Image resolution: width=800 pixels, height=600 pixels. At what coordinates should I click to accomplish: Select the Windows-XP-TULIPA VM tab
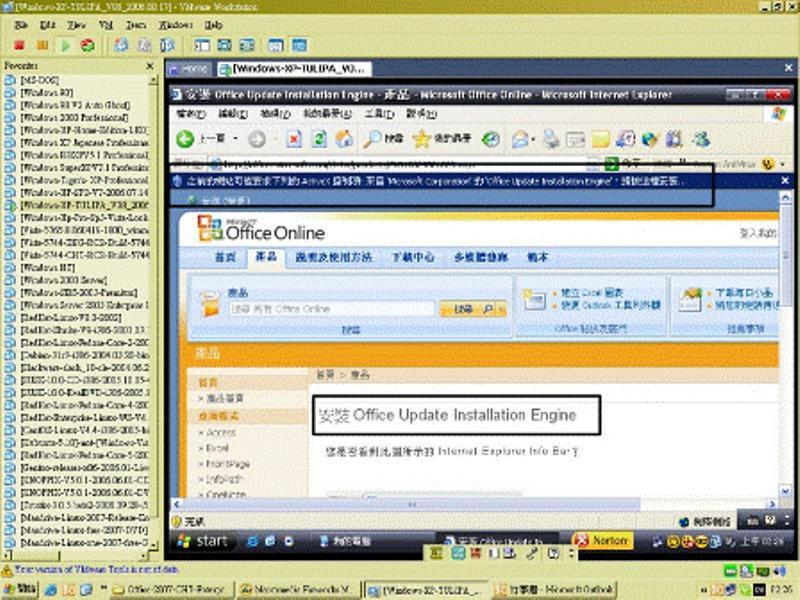coord(294,69)
